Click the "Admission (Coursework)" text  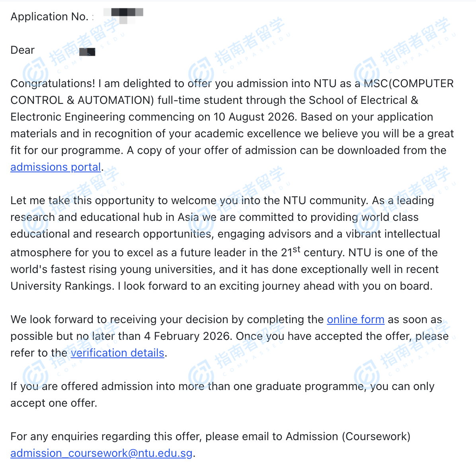tap(348, 437)
